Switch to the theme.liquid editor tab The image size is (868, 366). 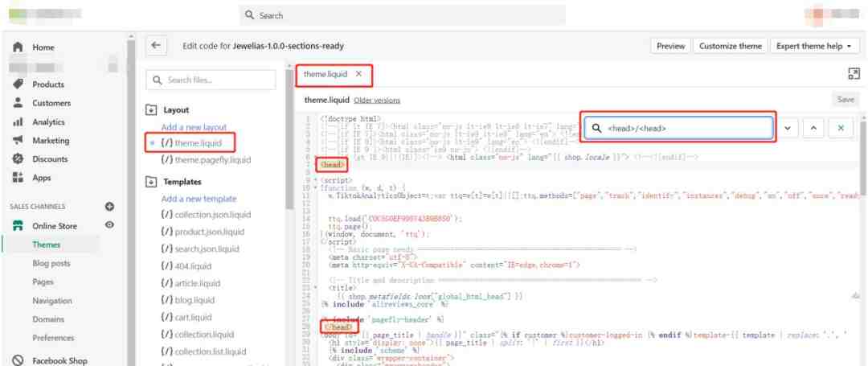325,74
